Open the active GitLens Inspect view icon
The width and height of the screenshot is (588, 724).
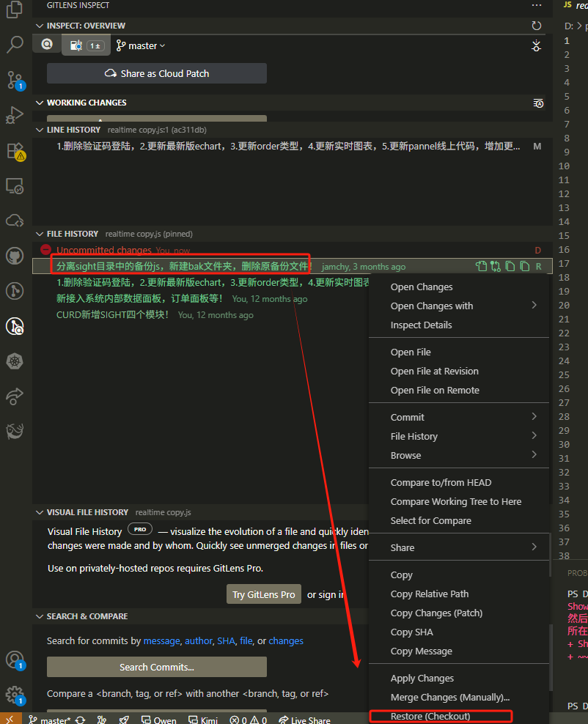click(15, 326)
